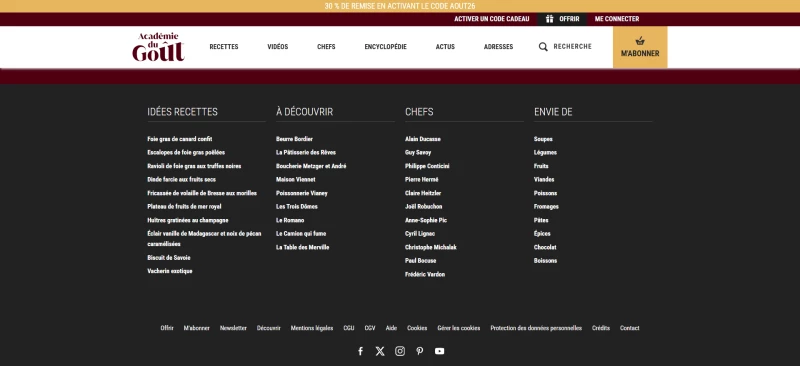800x366 pixels.
Task: Open La Table des Merville
Action: pos(303,247)
